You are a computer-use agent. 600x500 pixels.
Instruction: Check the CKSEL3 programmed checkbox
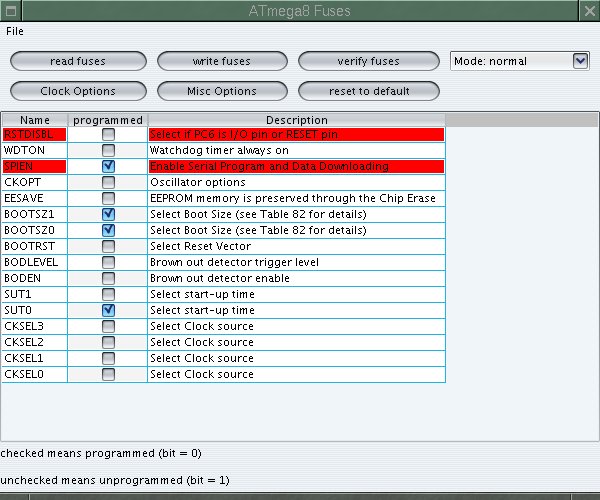[108, 326]
